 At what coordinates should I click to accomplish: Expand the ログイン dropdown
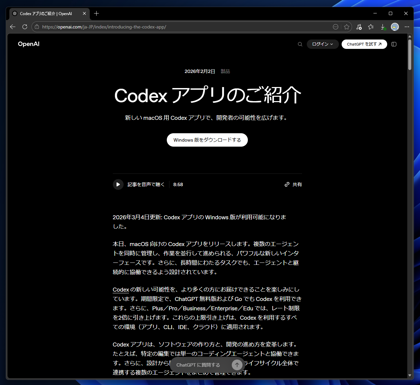(x=322, y=44)
